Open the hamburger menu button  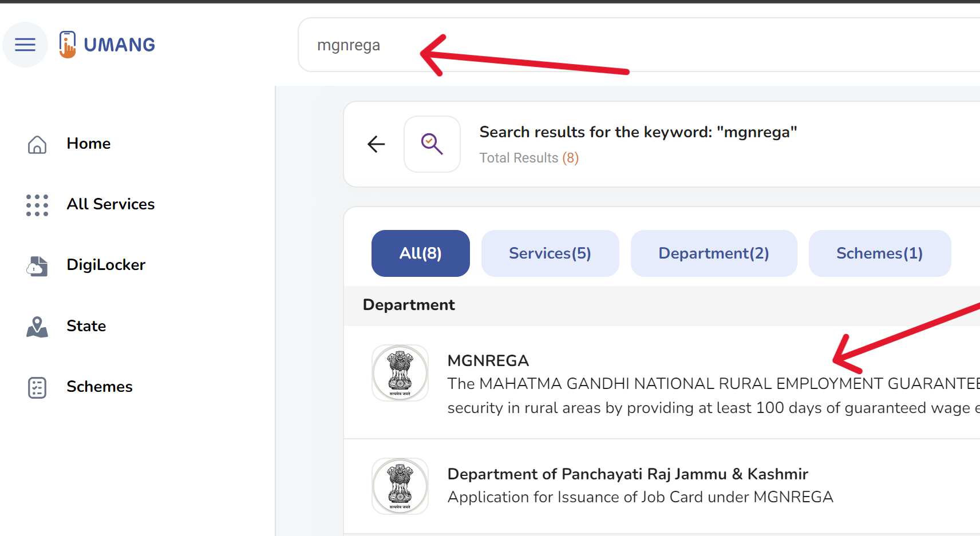click(x=25, y=45)
